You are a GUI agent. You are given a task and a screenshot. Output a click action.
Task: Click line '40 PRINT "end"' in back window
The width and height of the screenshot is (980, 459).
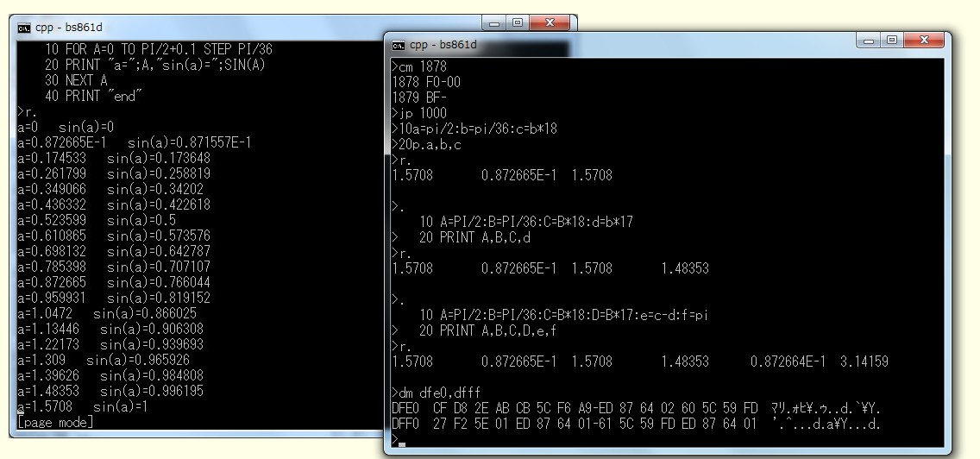click(x=93, y=96)
